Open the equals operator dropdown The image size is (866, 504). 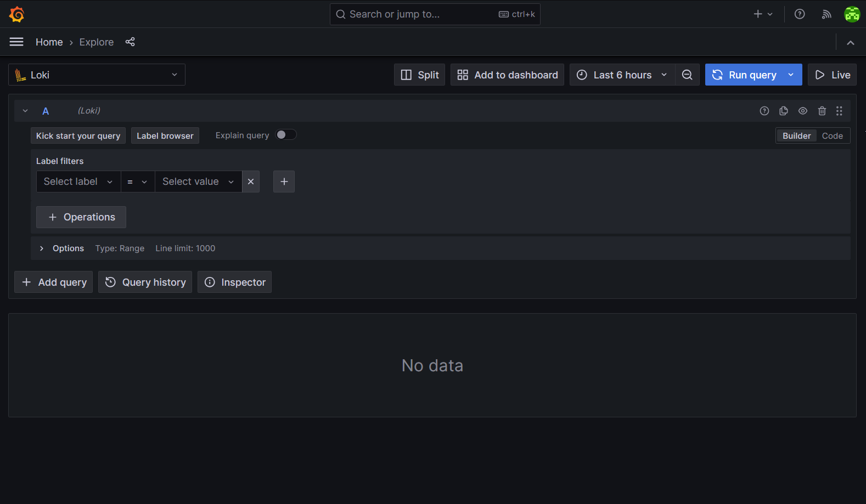pos(137,182)
